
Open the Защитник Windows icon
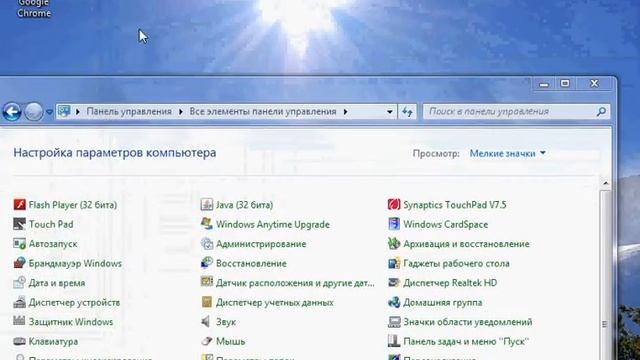[20, 322]
